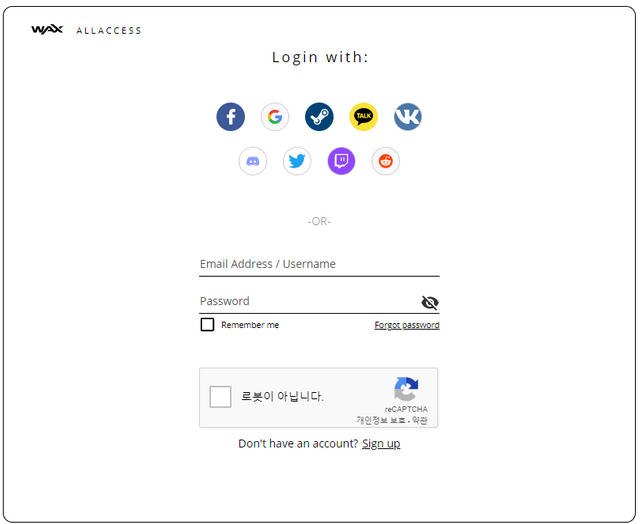Open the reCAPTCHA privacy link 개인정보 보호
640x524 pixels.
pos(381,420)
